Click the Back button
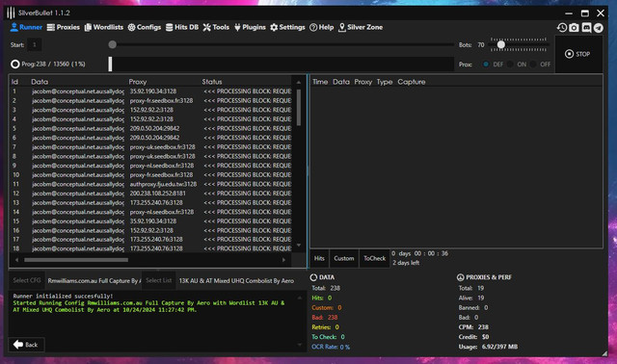The height and width of the screenshot is (364, 617). tap(26, 345)
